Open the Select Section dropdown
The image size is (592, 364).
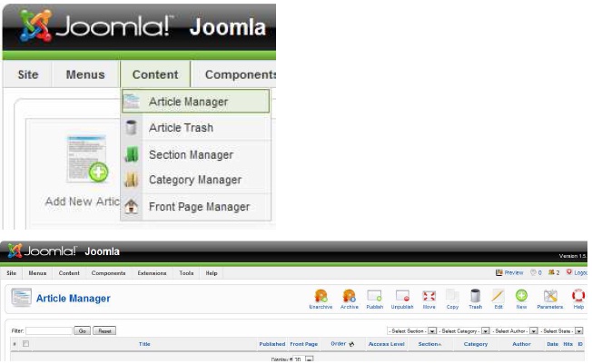pyautogui.click(x=412, y=330)
